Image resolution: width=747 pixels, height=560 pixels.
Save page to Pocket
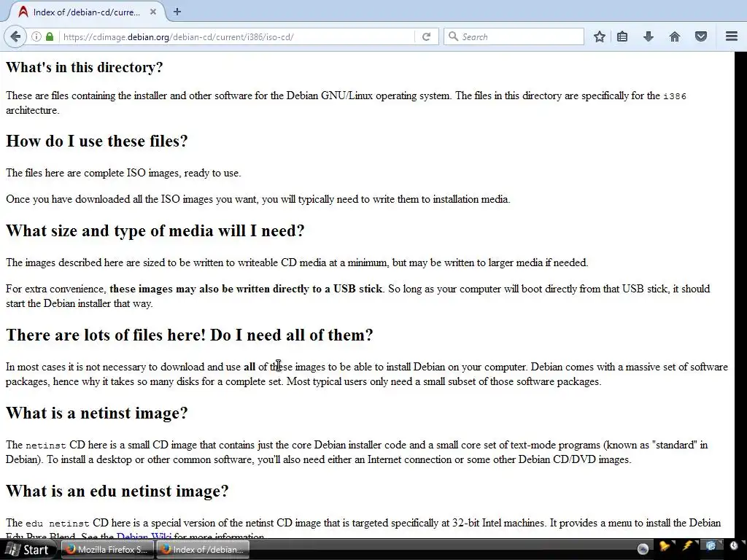701,36
